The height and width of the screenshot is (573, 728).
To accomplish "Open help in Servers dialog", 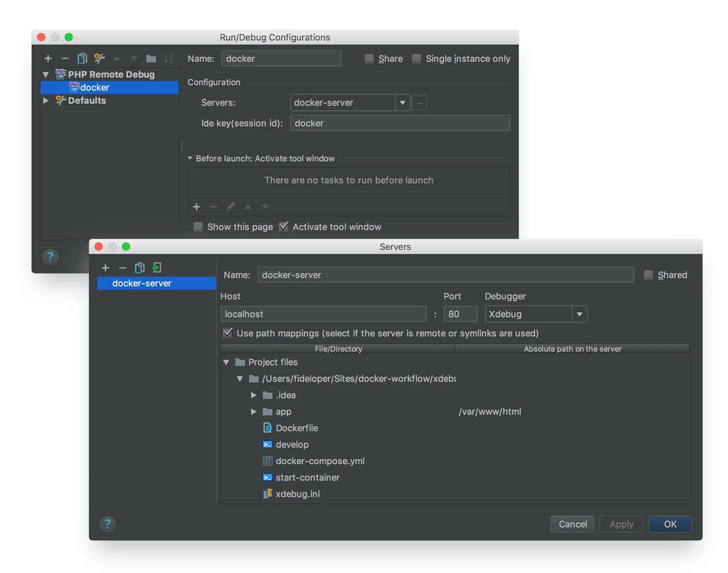I will coord(108,524).
